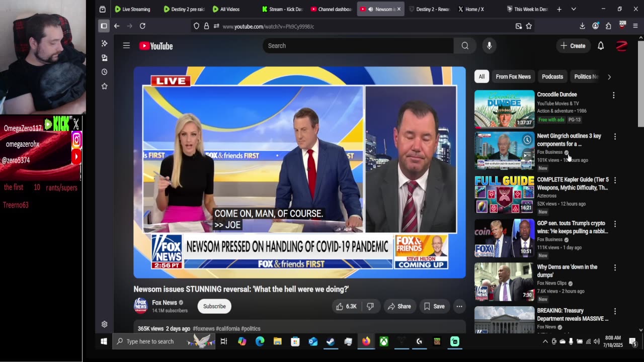Open options for COMPLETE Kepler Guide video
Viewport: 644px width, 362px height.
point(615,180)
